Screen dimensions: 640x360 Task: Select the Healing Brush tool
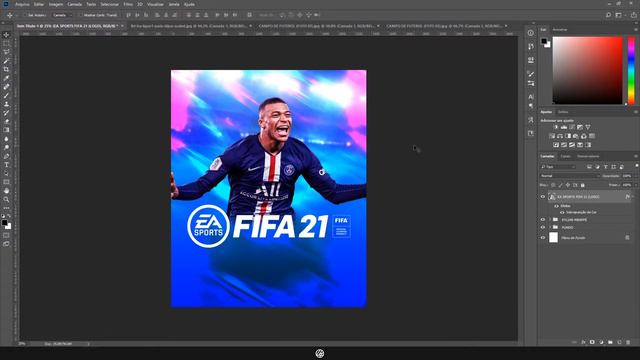pos(6,87)
